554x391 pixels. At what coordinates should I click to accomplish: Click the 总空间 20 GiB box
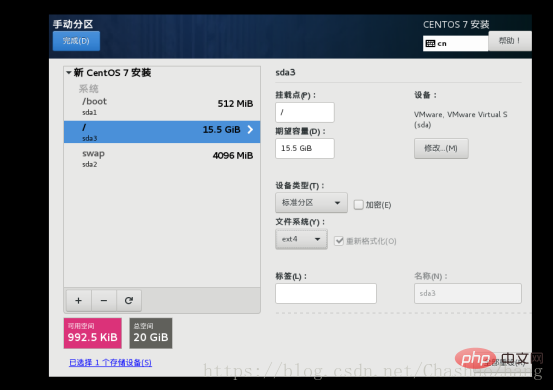(x=151, y=333)
